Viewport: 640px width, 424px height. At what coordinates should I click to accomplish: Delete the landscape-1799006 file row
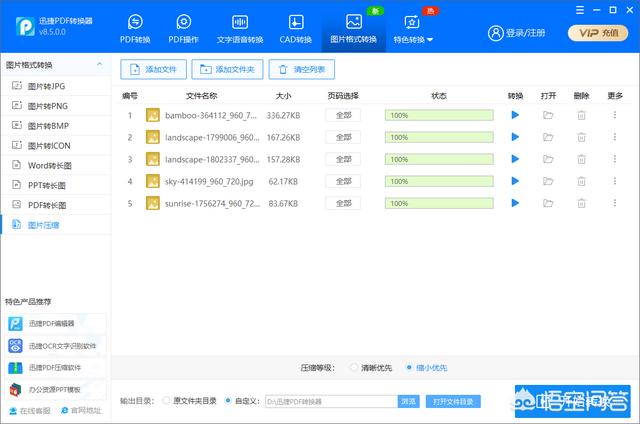click(x=581, y=137)
